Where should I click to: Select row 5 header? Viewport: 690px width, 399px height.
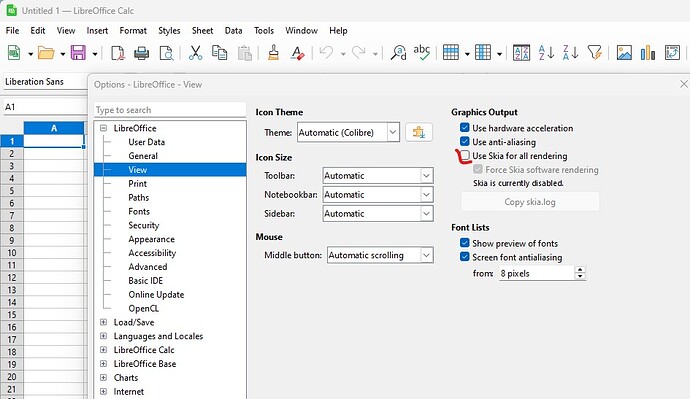click(x=11, y=190)
